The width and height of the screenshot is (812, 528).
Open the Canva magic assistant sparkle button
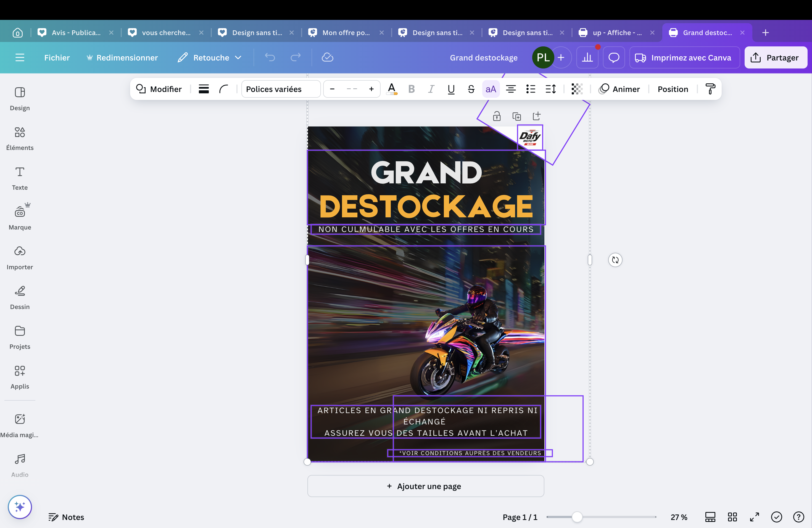coord(20,507)
